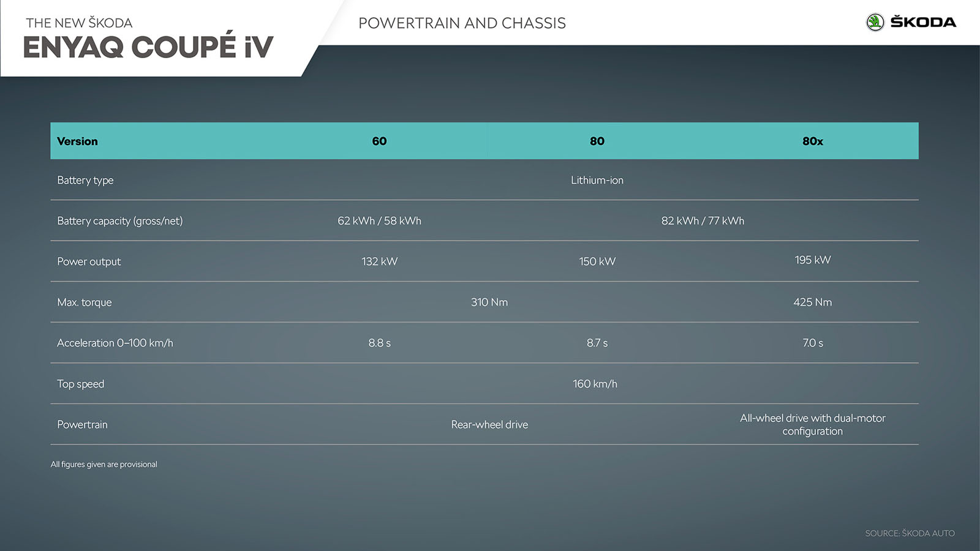
Task: Click the SOURCE: ŠKODA AUTO credit
Action: pyautogui.click(x=910, y=533)
